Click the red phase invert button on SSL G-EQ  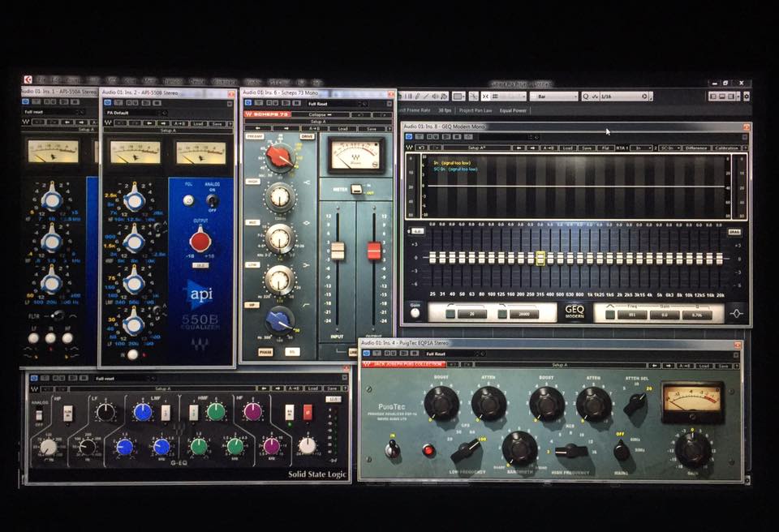[308, 412]
